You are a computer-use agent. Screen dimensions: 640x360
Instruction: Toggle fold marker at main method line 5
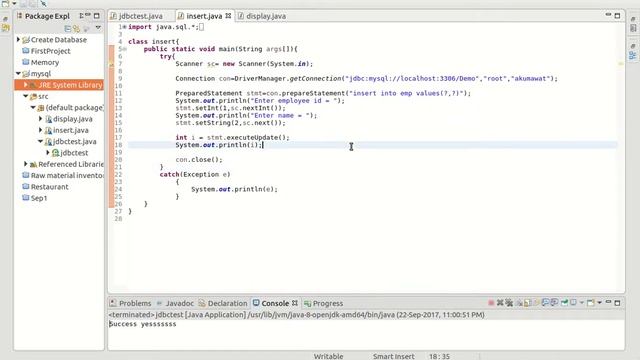pyautogui.click(x=124, y=49)
